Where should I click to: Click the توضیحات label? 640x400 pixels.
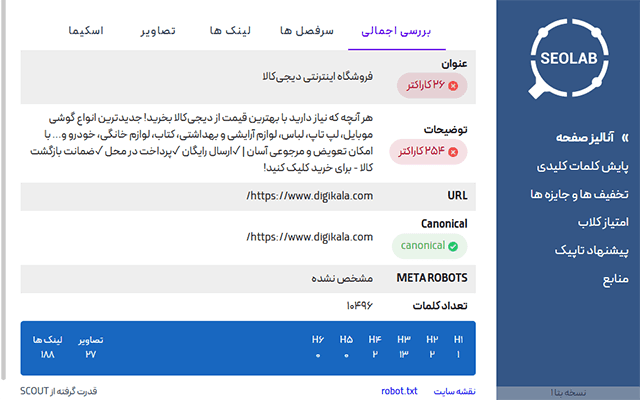tap(445, 130)
